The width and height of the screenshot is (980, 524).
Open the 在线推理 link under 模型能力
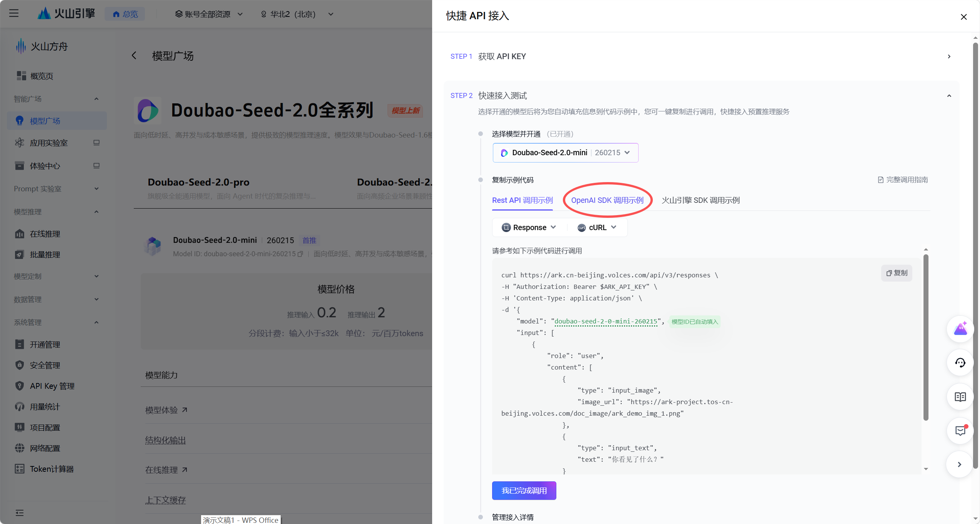tap(166, 470)
